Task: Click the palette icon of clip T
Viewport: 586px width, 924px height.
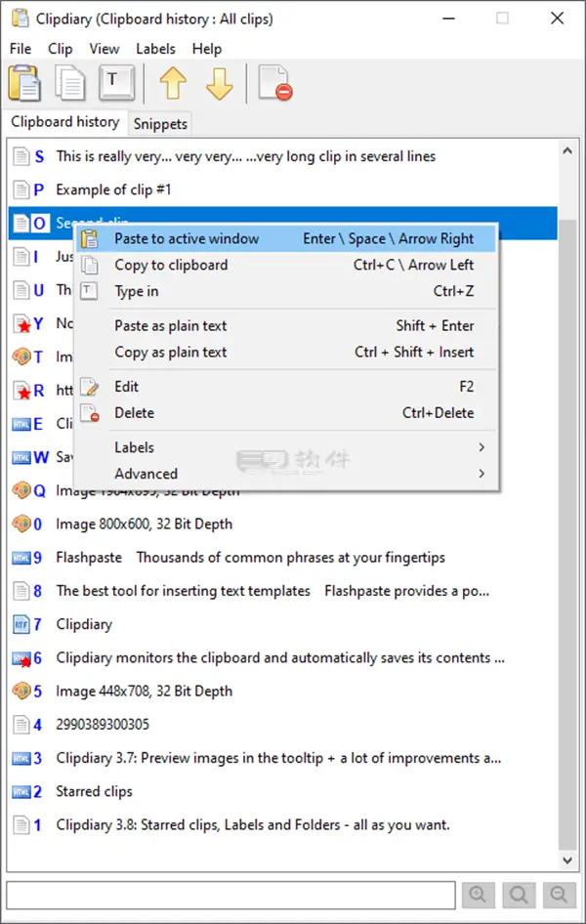Action: coord(21,357)
